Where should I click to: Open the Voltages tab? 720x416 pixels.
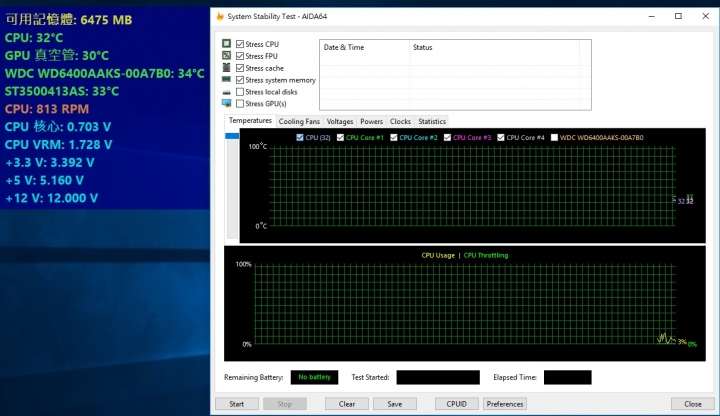coord(340,121)
